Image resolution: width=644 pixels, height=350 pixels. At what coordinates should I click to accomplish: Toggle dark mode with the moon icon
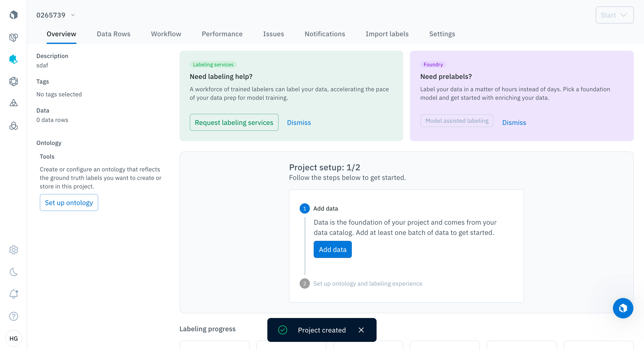coord(14,272)
